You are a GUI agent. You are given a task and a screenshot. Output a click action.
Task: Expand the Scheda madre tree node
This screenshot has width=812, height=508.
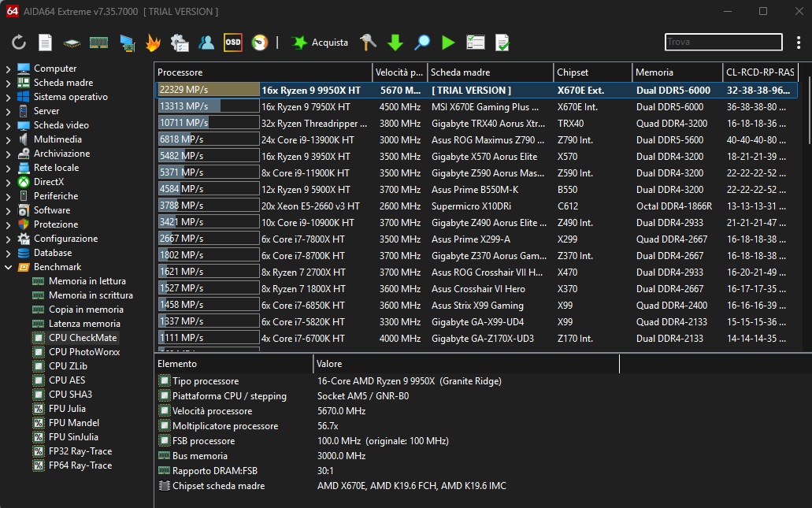(x=9, y=83)
